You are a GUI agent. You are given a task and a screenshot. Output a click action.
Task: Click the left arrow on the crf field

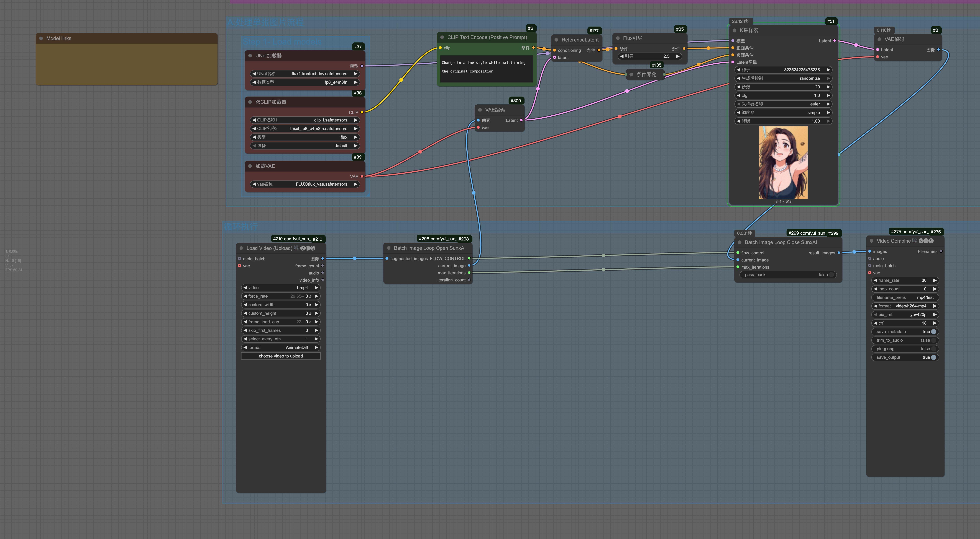[875, 323]
